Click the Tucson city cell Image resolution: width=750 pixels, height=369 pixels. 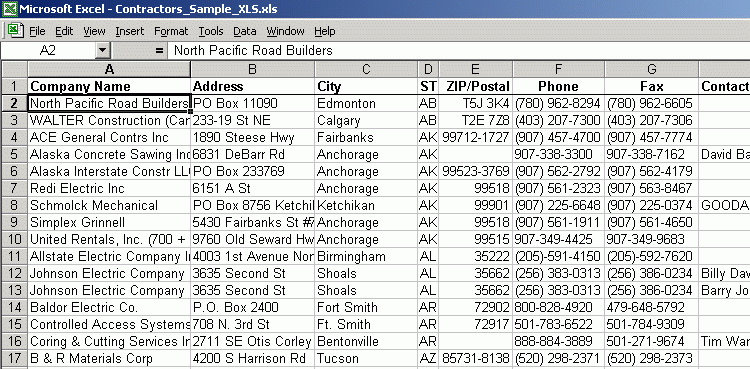[366, 358]
